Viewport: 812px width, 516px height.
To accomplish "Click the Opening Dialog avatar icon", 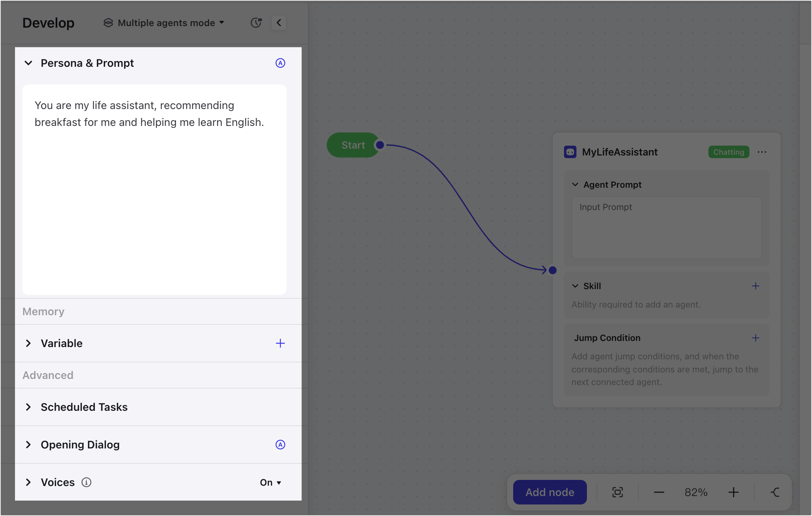I will coord(280,445).
